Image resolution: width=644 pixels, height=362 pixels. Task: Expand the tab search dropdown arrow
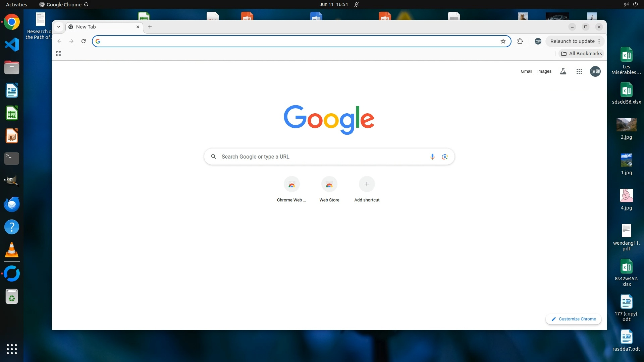click(x=59, y=27)
